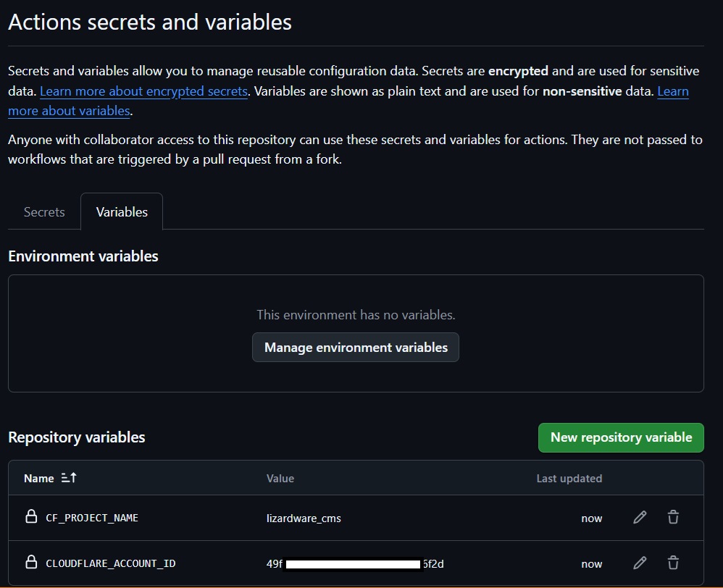This screenshot has height=588, width=723.
Task: Open Manage environment variables
Action: point(355,347)
